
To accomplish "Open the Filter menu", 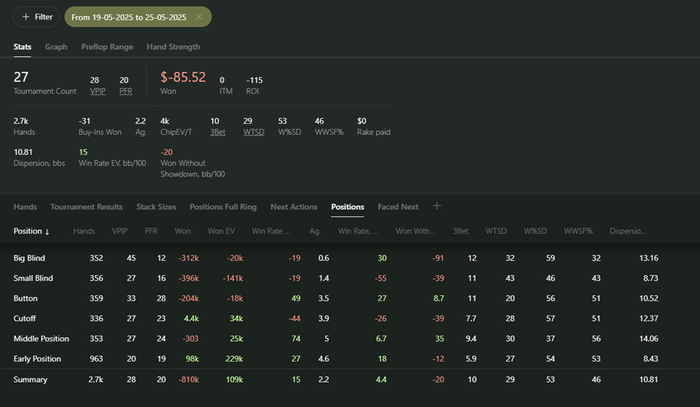I will pyautogui.click(x=36, y=17).
